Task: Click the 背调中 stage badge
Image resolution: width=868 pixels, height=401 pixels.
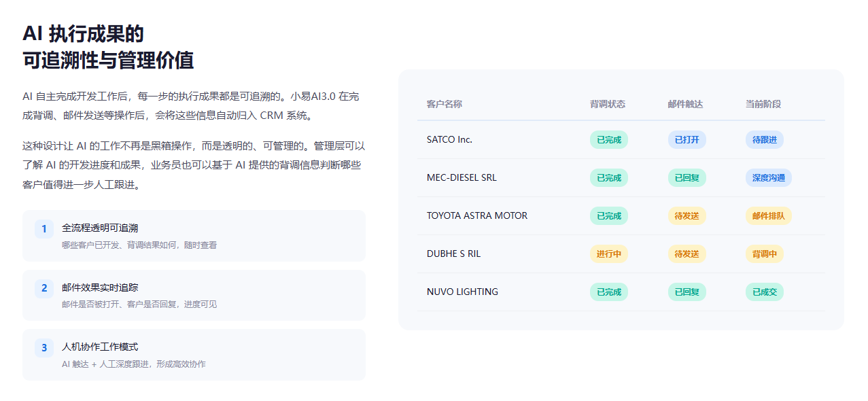Action: click(x=764, y=254)
